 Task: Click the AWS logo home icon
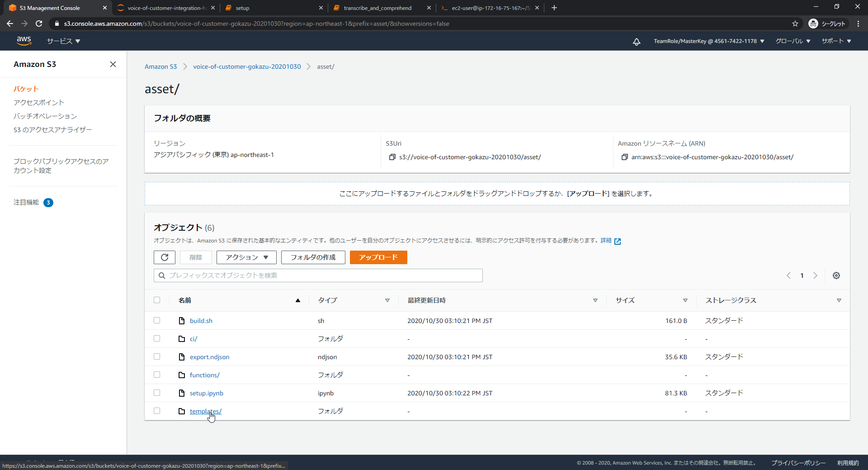(24, 41)
